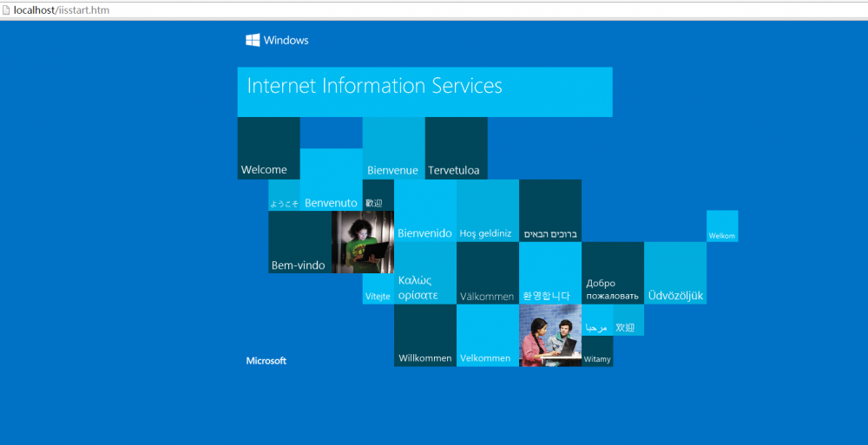The height and width of the screenshot is (445, 868).
Task: Choose the Tervetuloa tile
Action: point(456,148)
